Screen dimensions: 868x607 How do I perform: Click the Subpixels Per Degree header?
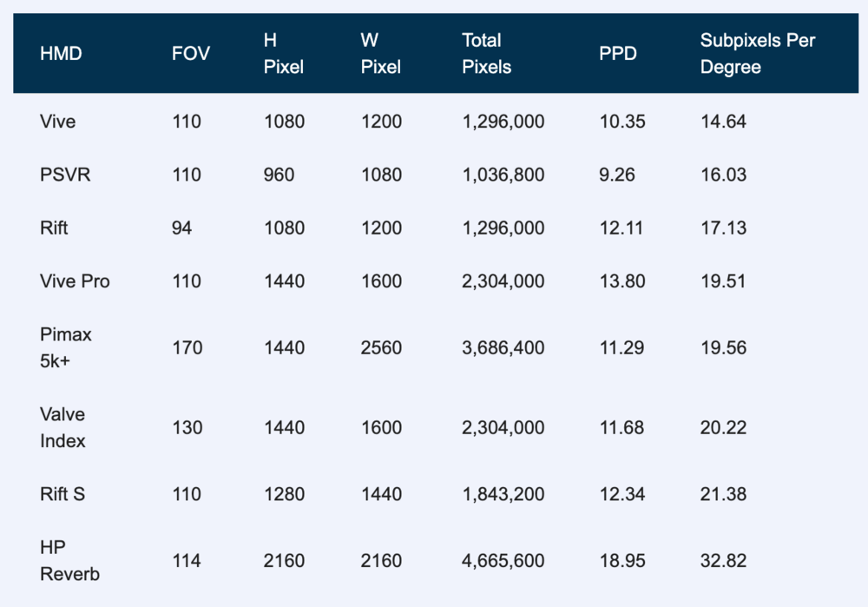pyautogui.click(x=758, y=53)
